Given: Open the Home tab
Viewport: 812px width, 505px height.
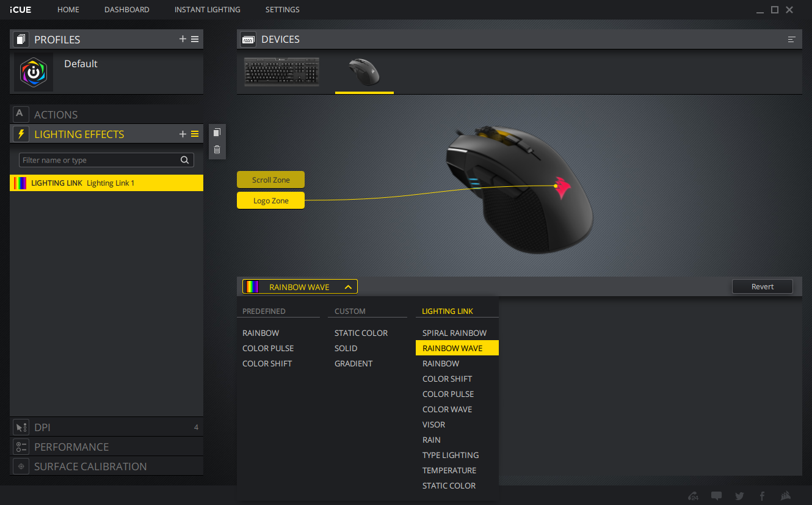Looking at the screenshot, I should coord(68,10).
